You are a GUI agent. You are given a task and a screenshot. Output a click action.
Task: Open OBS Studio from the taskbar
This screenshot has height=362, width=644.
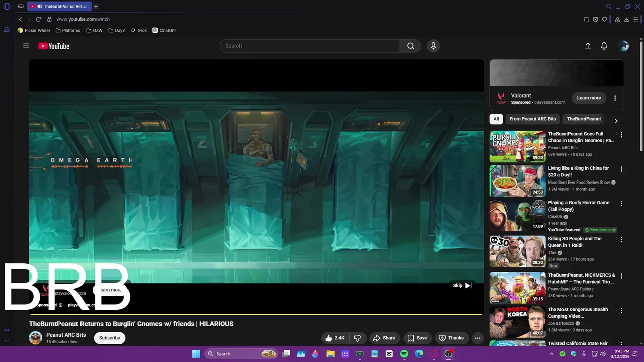pos(448,354)
